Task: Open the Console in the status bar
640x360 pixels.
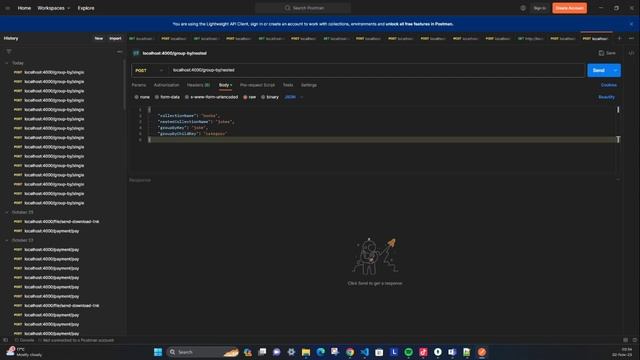Action: click(x=24, y=340)
